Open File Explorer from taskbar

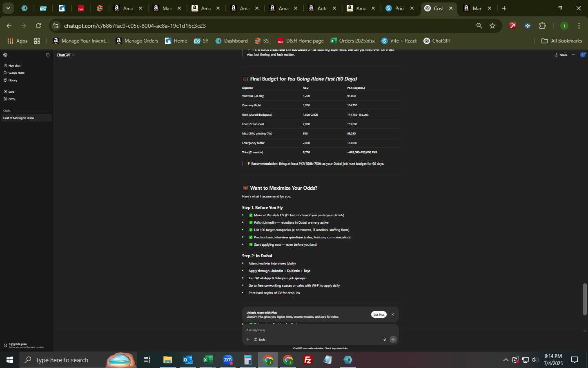pyautogui.click(x=168, y=360)
